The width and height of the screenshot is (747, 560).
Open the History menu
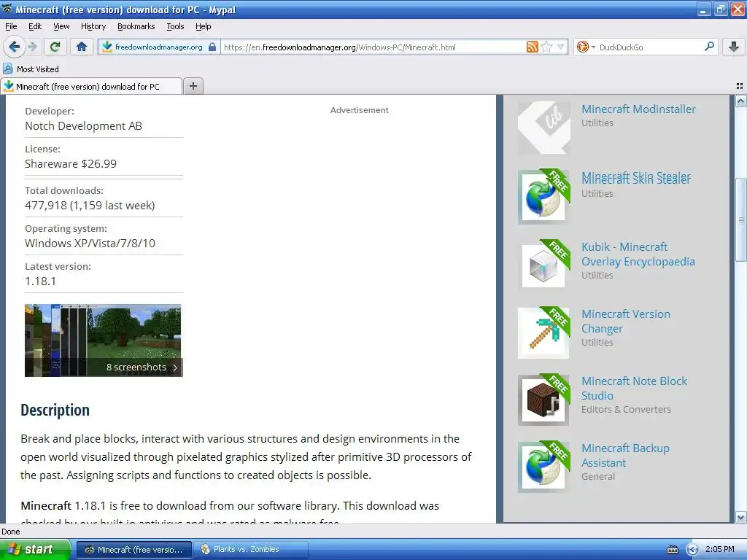93,26
